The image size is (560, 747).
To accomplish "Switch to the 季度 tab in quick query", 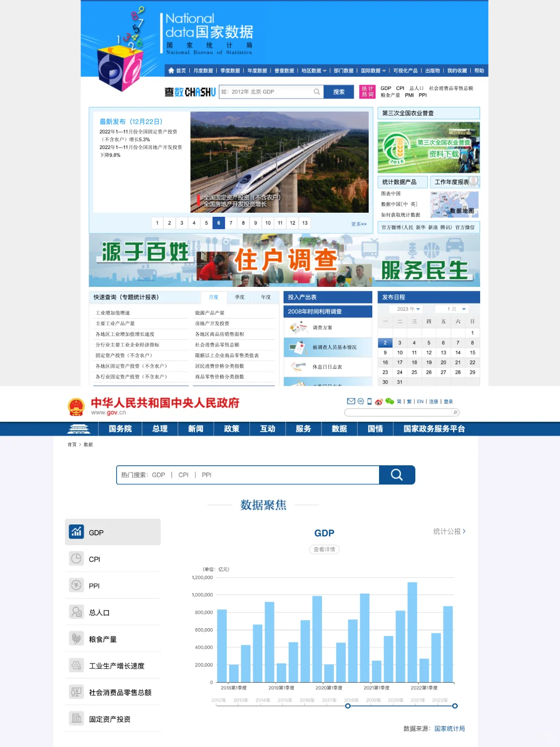I will pyautogui.click(x=239, y=297).
